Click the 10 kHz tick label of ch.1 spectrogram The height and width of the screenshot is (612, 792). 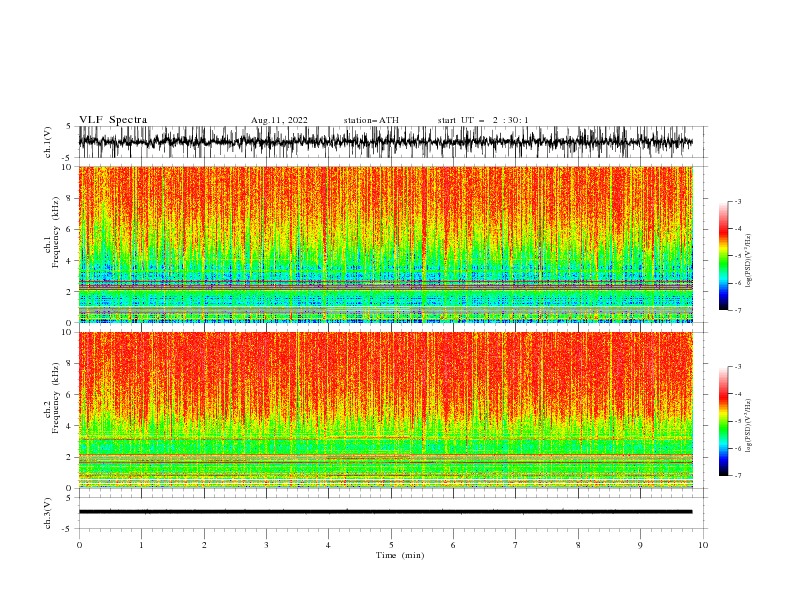[x=67, y=167]
